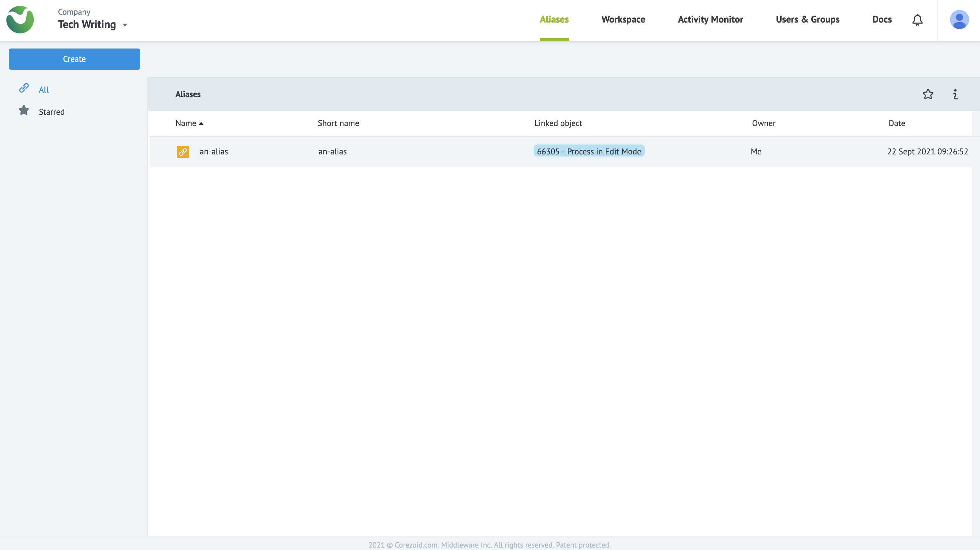
Task: Open the Starred aliases section
Action: pyautogui.click(x=52, y=111)
